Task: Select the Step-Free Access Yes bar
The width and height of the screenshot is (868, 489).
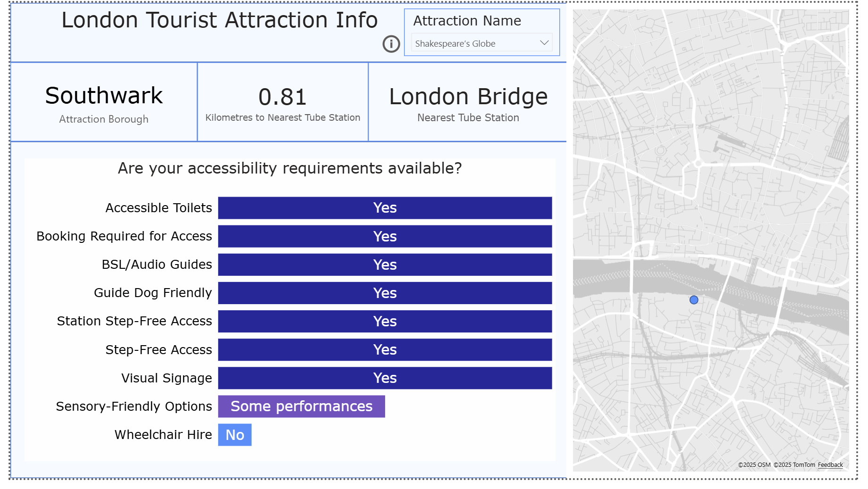Action: coord(385,349)
